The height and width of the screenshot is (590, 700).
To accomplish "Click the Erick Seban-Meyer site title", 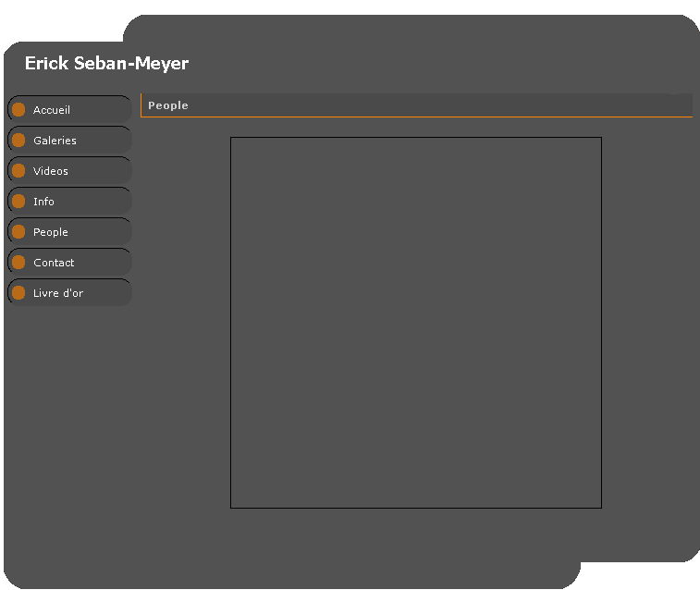I will (x=106, y=64).
